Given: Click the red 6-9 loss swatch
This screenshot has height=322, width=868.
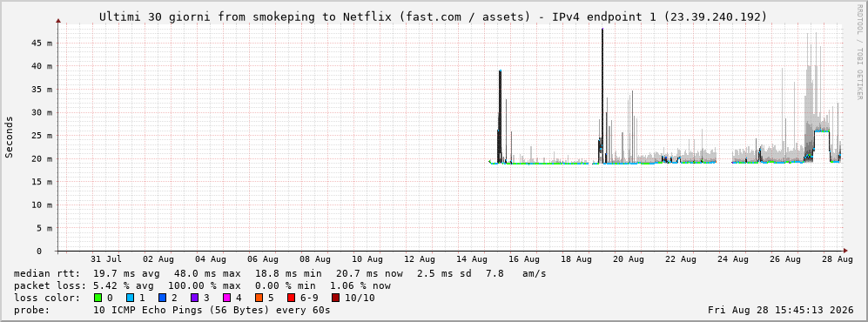Looking at the screenshot, I should click(x=290, y=299).
